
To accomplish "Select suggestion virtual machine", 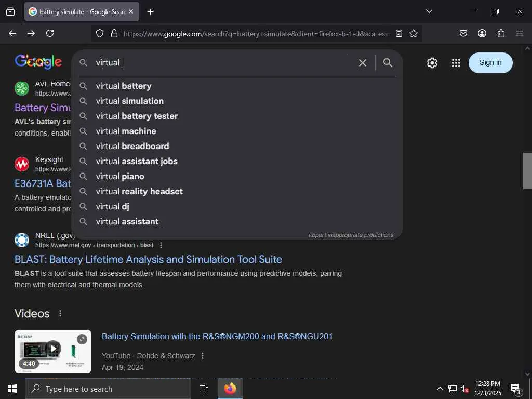I will tap(237, 131).
